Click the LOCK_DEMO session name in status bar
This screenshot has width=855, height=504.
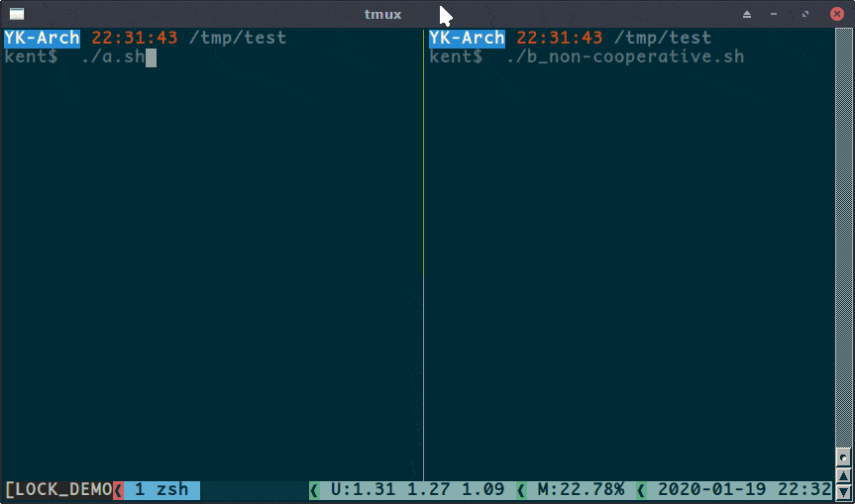pyautogui.click(x=61, y=489)
